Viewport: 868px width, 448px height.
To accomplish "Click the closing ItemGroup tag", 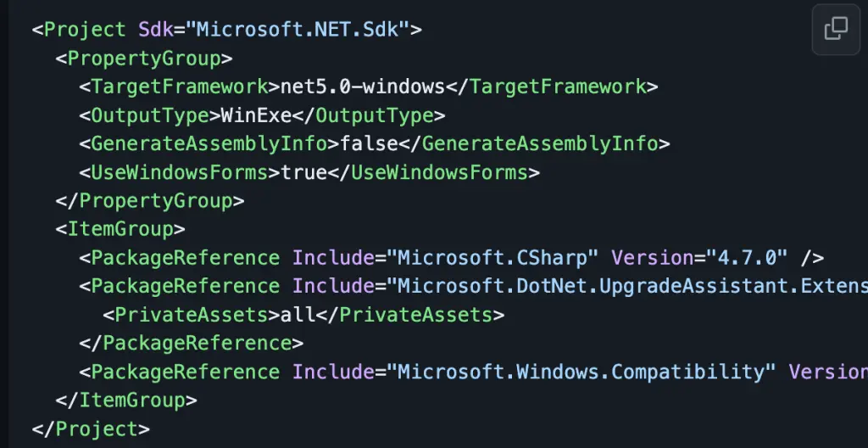I will 126,400.
